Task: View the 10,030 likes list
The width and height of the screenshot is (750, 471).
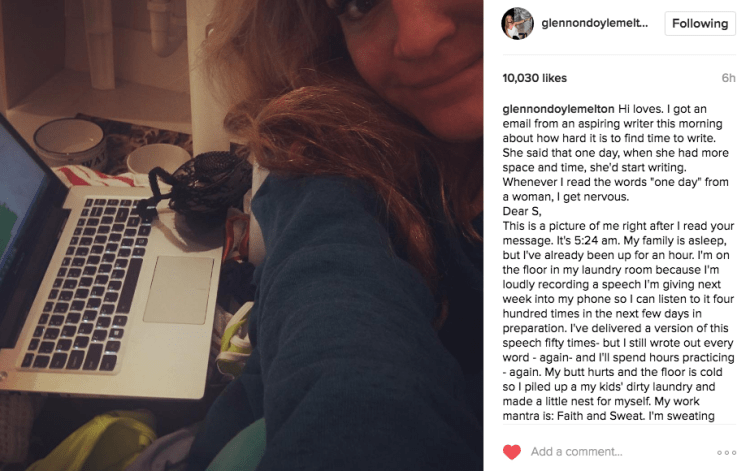Action: pos(534,78)
